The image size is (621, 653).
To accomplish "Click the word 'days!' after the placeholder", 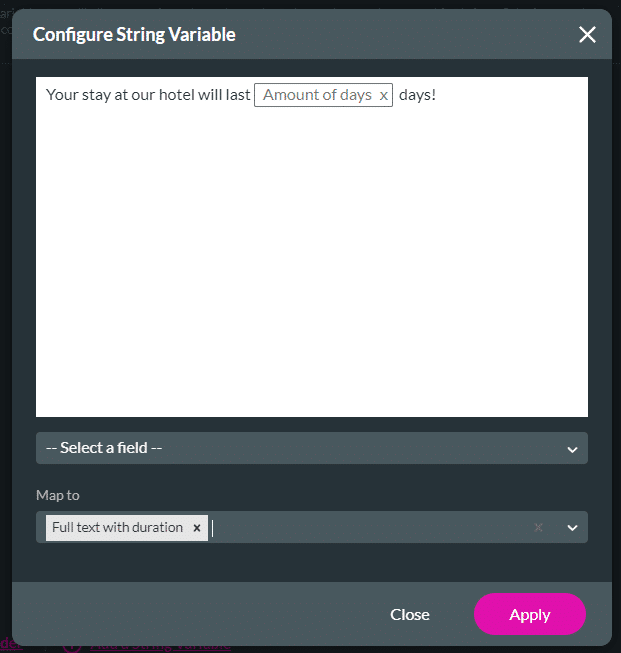I will 417,96.
